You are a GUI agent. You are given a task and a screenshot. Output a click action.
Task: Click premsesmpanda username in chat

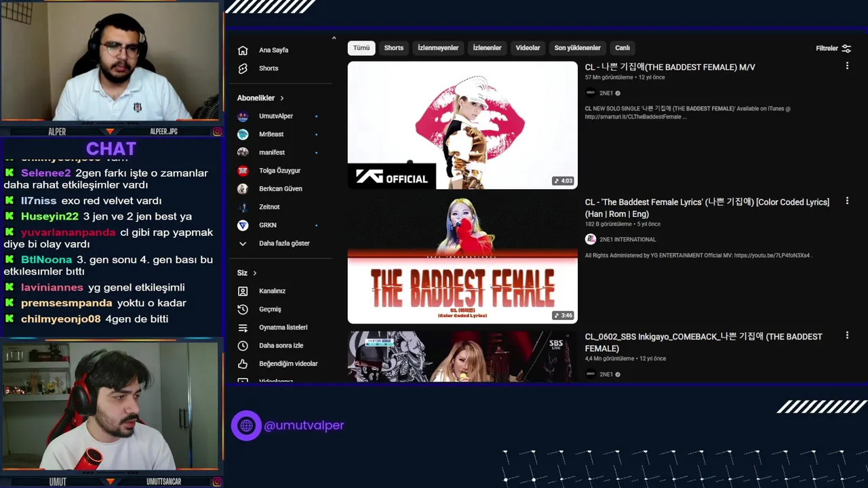pyautogui.click(x=66, y=303)
